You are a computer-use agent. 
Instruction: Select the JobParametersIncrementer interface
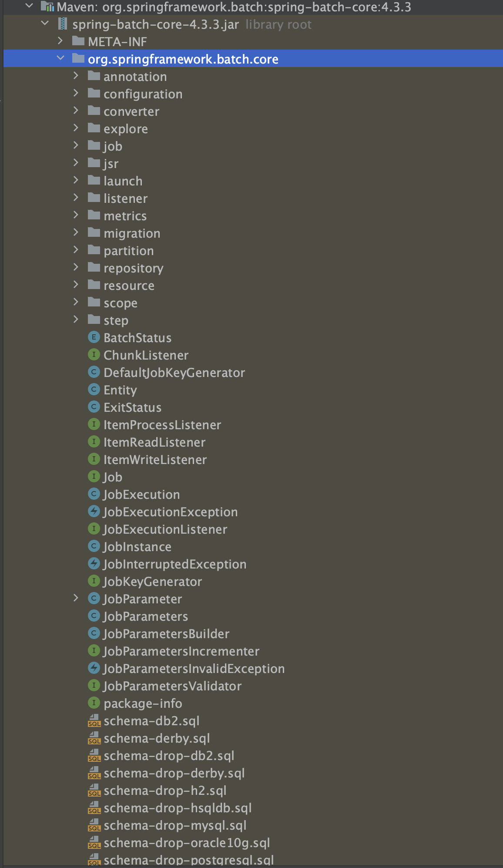[181, 651]
